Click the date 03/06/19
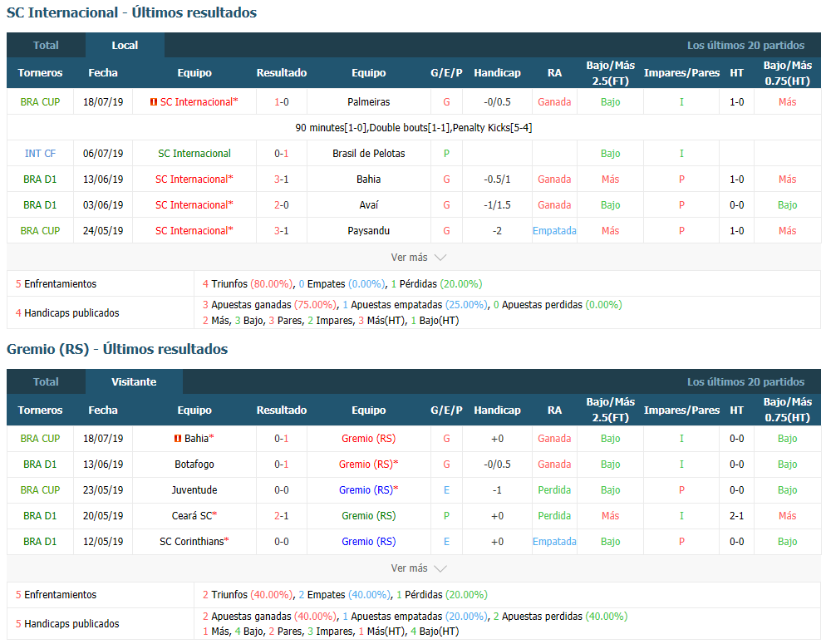This screenshot has width=826, height=644. point(103,205)
